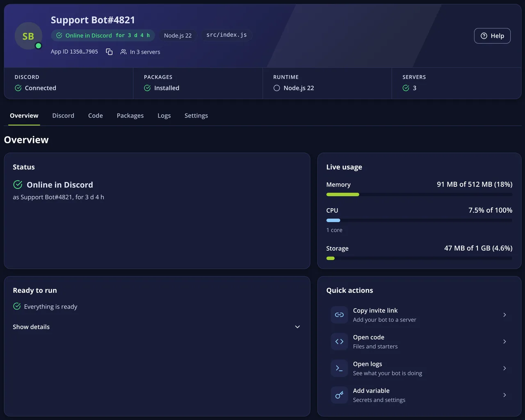Click the link icon beside Copy invite link
Viewport: 525px width, 420px height.
pos(339,315)
